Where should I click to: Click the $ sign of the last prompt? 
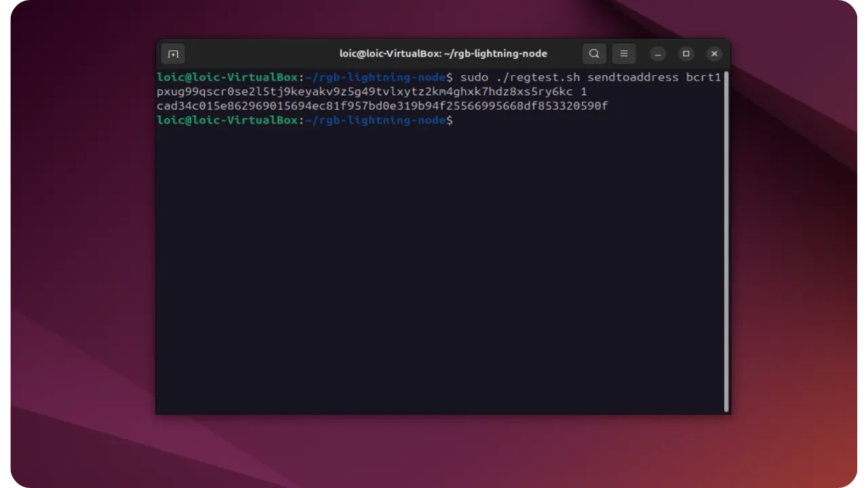450,120
